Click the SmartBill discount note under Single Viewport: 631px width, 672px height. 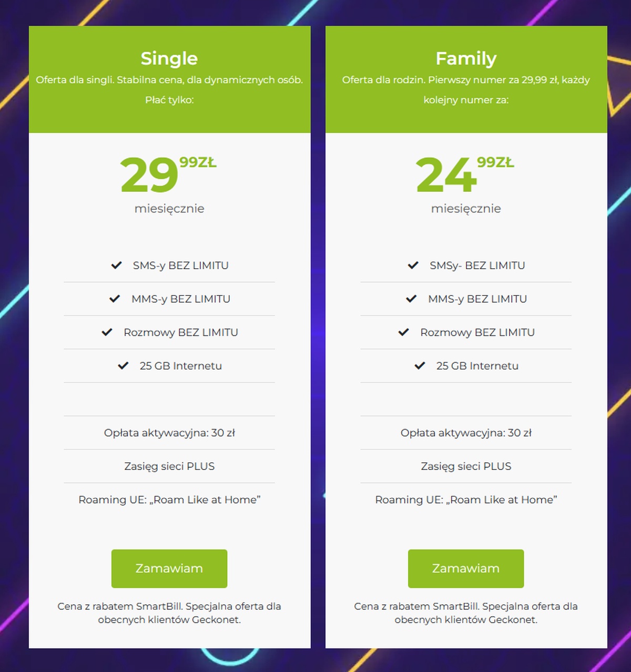(x=169, y=613)
